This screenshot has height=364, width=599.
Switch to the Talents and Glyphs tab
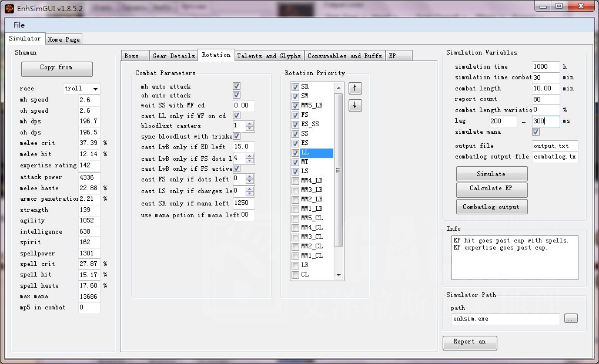[x=269, y=56]
